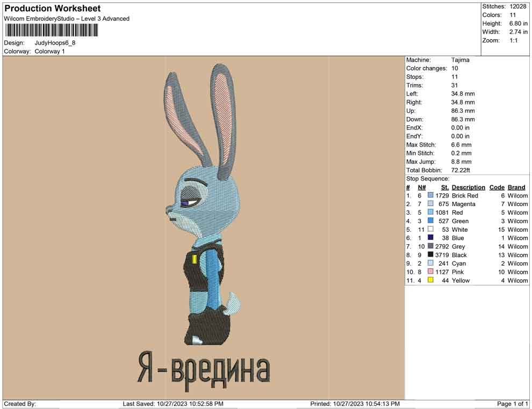Viewport: 532px width, 409px height.
Task: Click the Brand column header
Action: tap(516, 187)
